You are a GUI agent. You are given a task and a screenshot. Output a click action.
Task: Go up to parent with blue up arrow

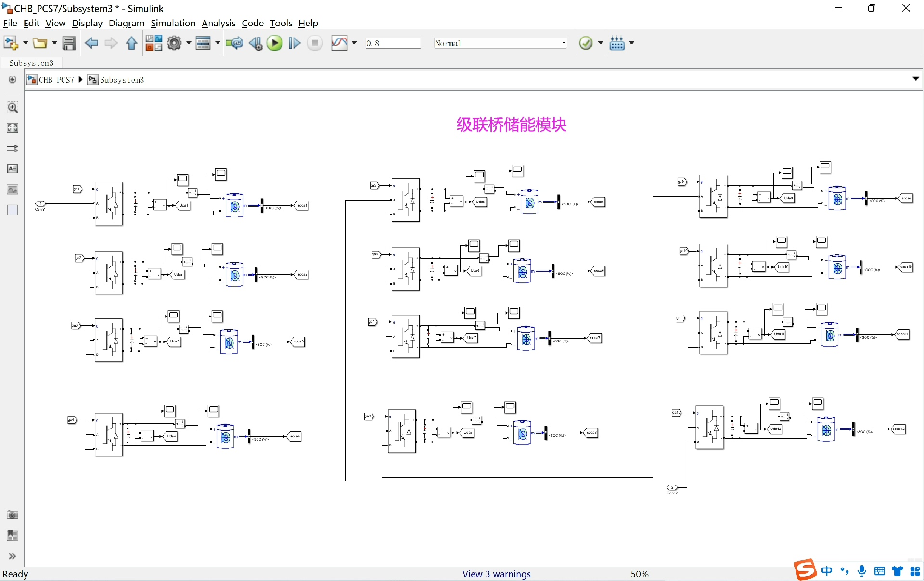[131, 43]
